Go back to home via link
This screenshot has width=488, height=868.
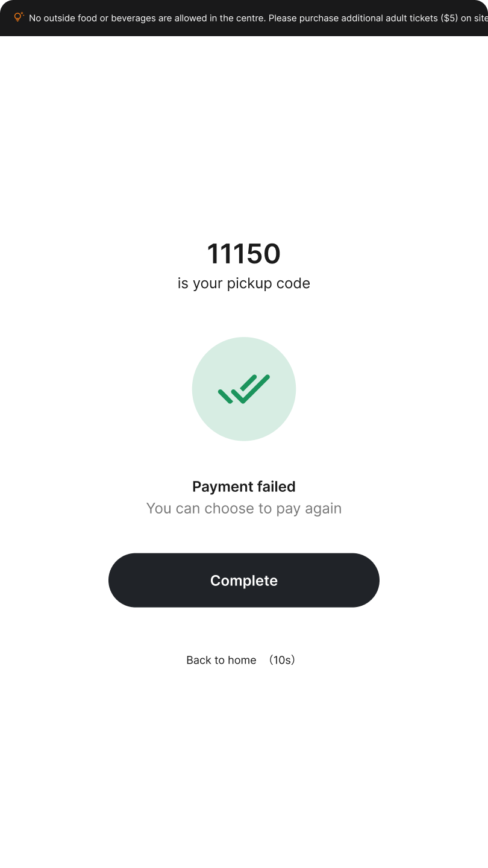221,660
